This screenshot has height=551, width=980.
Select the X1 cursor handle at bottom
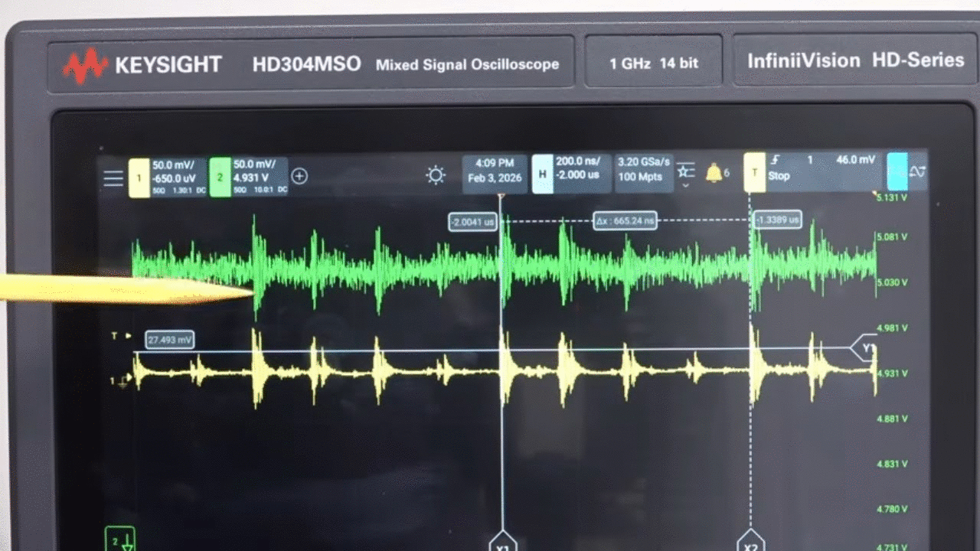point(503,541)
